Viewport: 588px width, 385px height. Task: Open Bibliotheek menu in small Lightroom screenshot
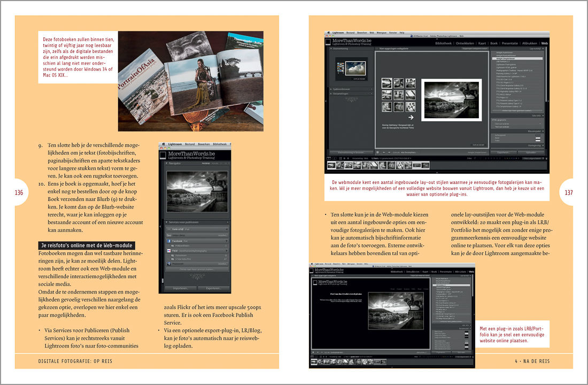[x=220, y=144]
